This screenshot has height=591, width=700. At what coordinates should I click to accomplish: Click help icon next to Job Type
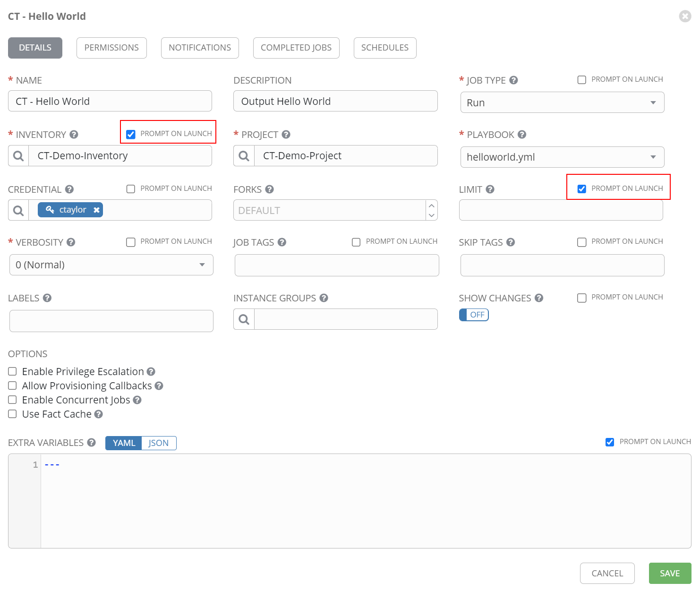coord(513,80)
